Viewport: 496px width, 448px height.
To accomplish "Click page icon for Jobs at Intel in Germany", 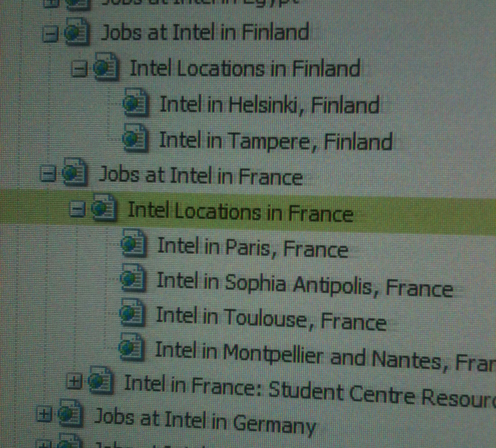I will tap(71, 413).
